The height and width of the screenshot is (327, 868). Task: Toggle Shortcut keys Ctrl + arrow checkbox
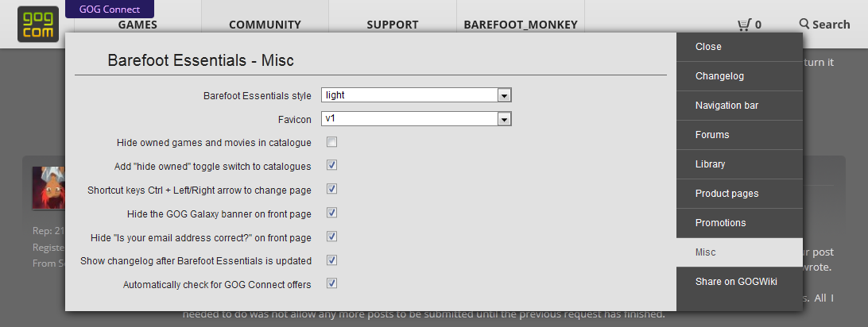point(332,189)
